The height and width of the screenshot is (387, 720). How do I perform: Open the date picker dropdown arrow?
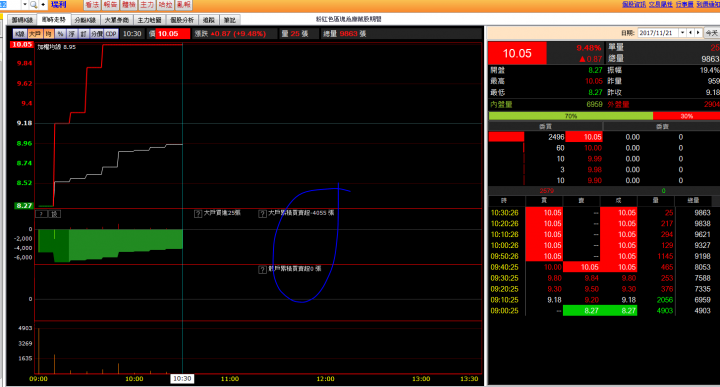pyautogui.click(x=682, y=33)
